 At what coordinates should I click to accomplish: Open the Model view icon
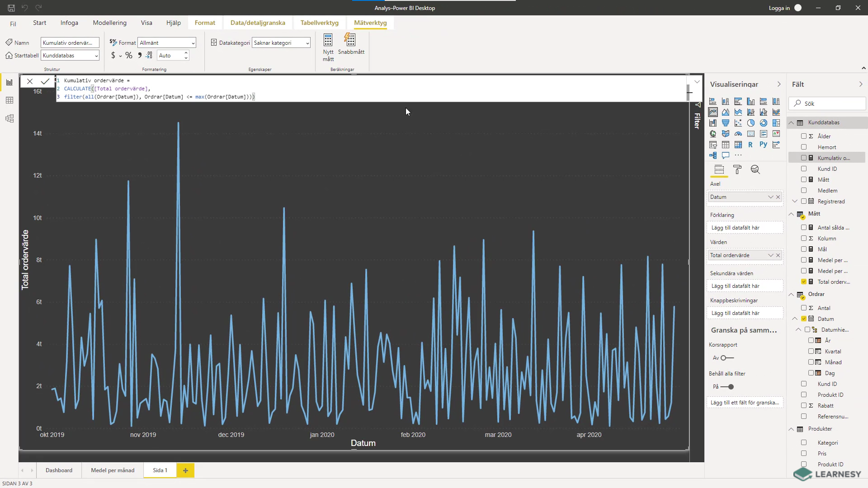click(x=9, y=118)
